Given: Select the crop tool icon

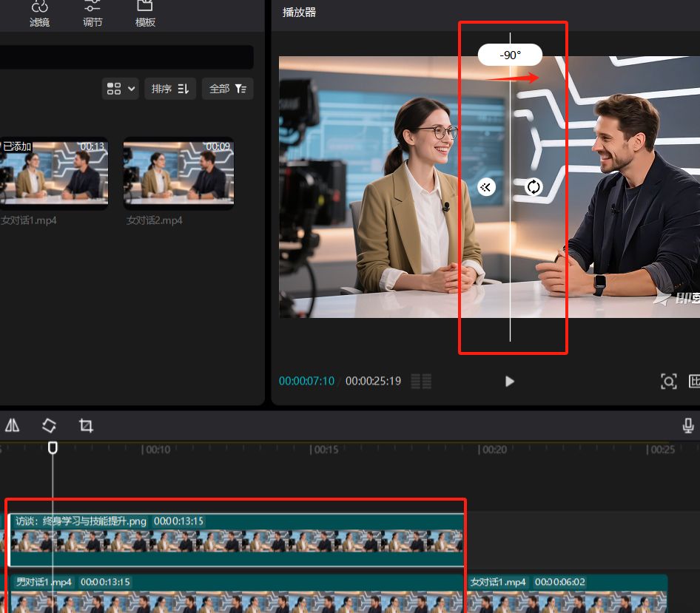Looking at the screenshot, I should (86, 425).
